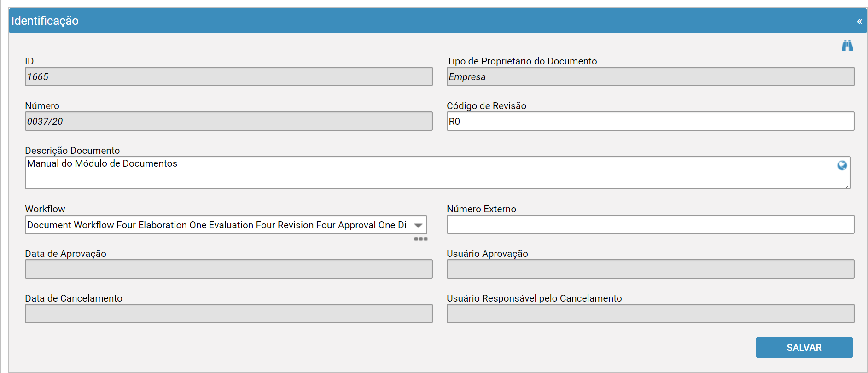Focus the Número Externo input field
This screenshot has width=868, height=373.
pyautogui.click(x=650, y=225)
